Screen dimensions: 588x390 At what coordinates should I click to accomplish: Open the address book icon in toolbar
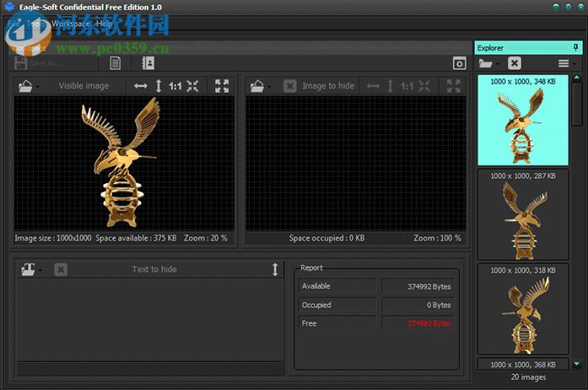click(148, 63)
